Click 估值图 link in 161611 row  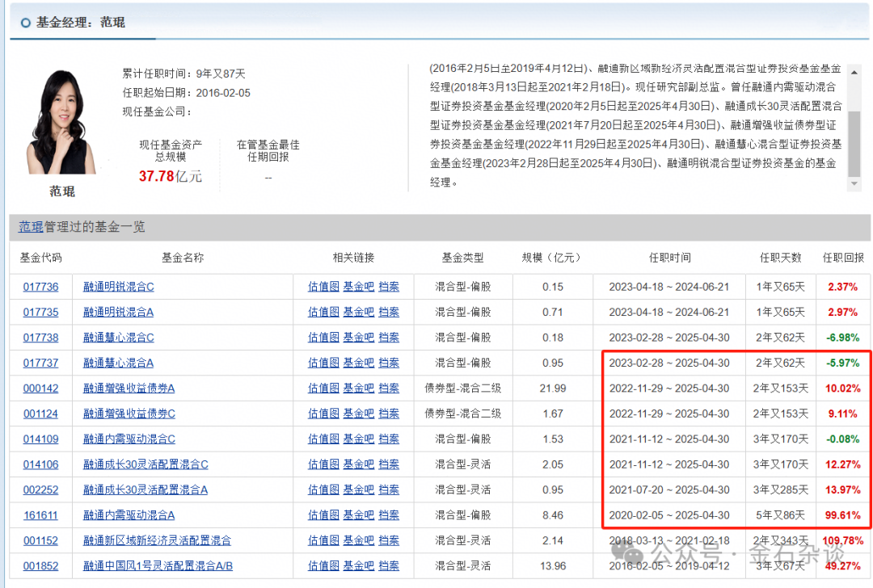pos(323,515)
